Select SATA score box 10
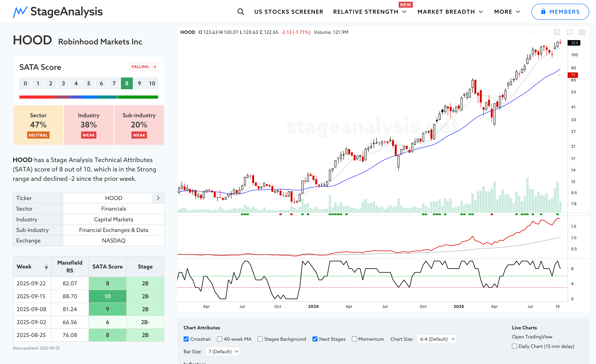The image size is (596, 364). pos(152,83)
